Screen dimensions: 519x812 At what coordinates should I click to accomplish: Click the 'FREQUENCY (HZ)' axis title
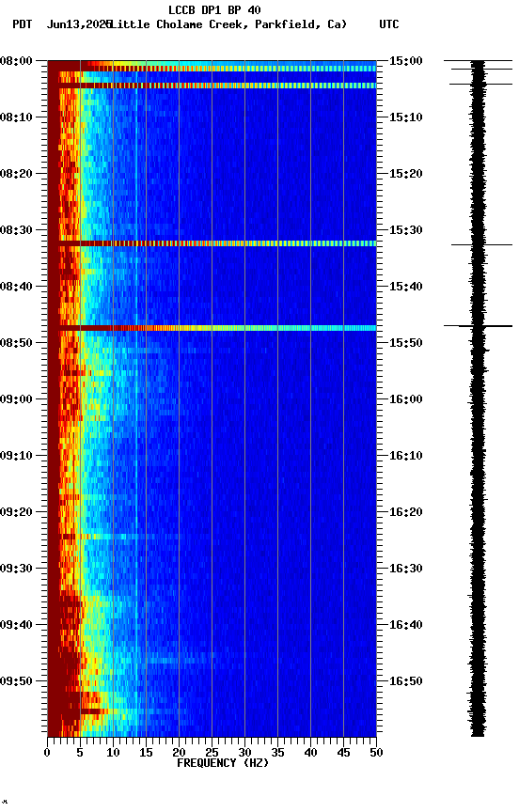[223, 763]
